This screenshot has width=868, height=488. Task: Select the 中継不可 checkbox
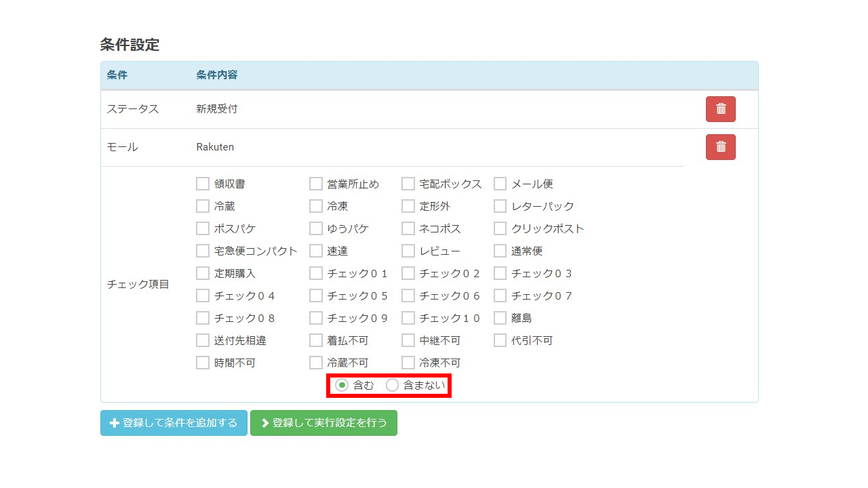[x=408, y=340]
